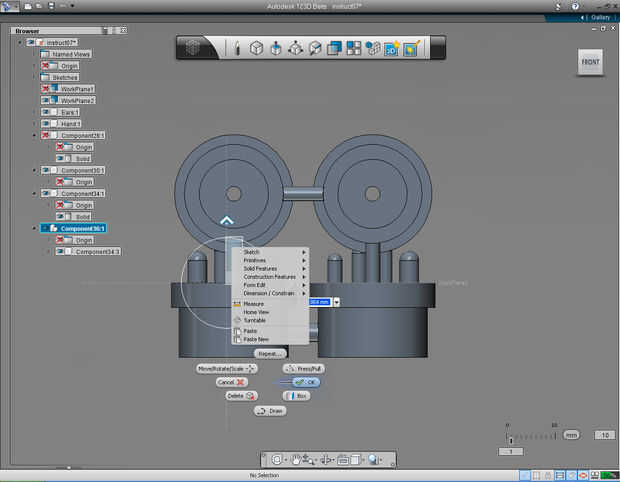Open the dropdown beside the mm dimension field
Viewport: 620px width, 482px height.
coord(337,301)
